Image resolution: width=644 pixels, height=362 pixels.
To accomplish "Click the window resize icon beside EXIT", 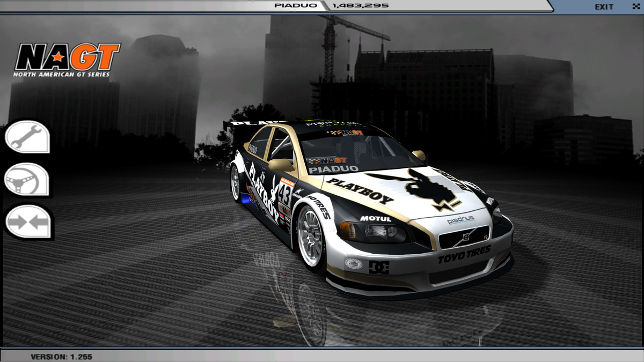I will point(636,6).
